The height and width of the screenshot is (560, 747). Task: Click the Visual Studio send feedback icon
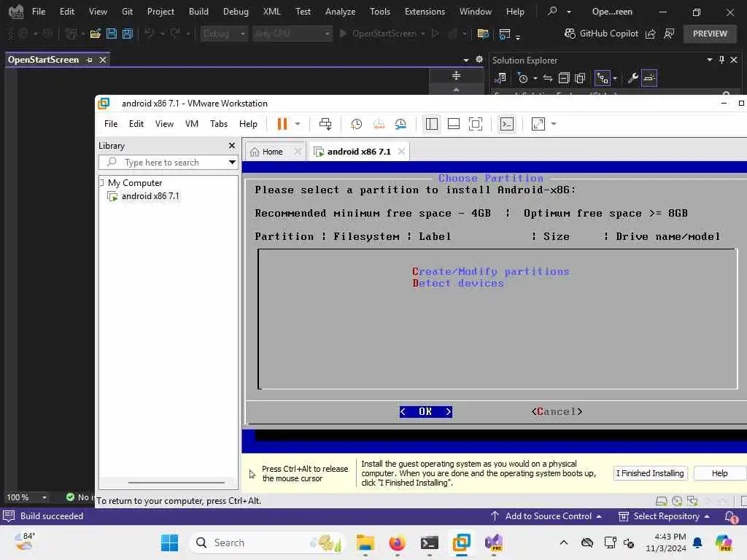(x=670, y=34)
